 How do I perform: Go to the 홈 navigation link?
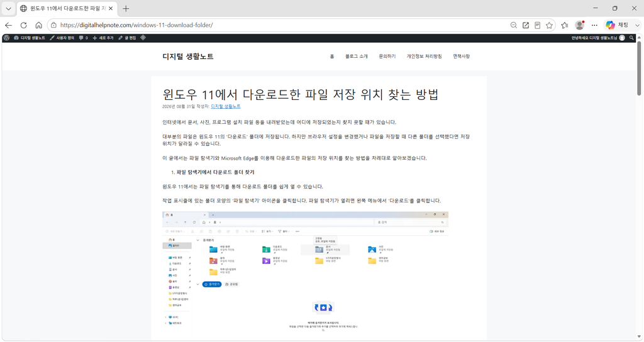coord(332,56)
